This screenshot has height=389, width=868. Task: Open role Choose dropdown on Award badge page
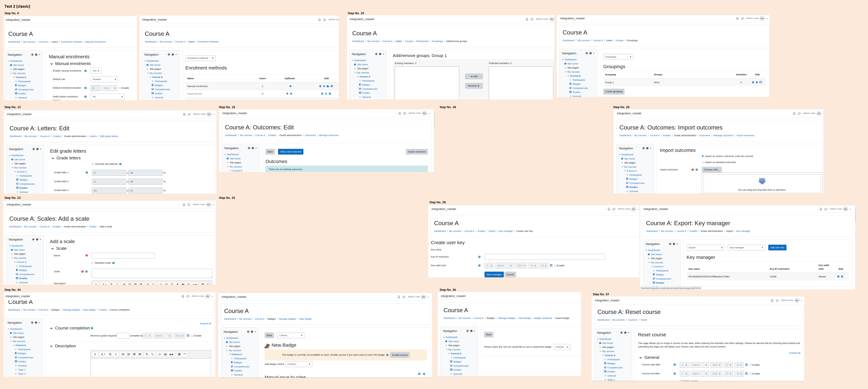562,347
